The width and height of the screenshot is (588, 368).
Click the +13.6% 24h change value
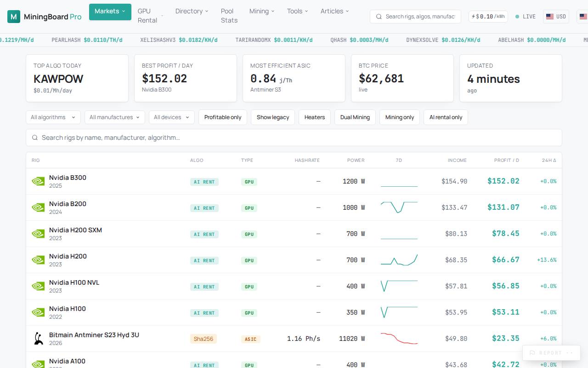pos(547,260)
